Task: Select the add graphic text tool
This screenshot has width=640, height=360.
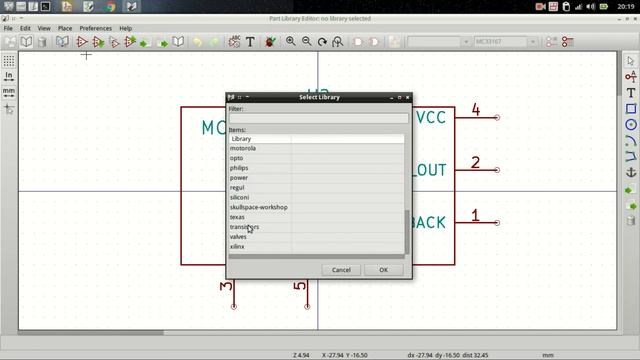Action: pos(631,93)
